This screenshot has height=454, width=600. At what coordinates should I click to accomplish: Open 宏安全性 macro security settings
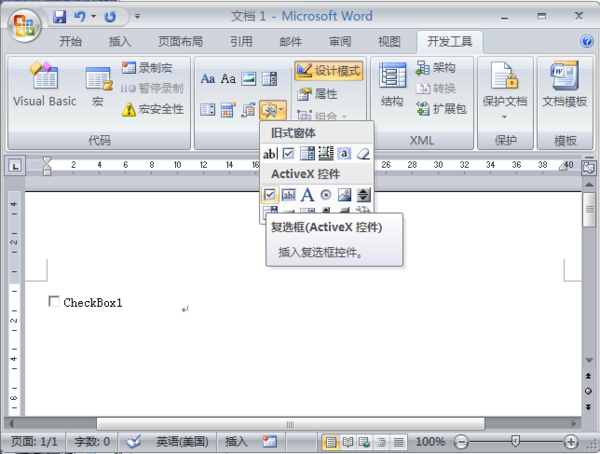153,109
